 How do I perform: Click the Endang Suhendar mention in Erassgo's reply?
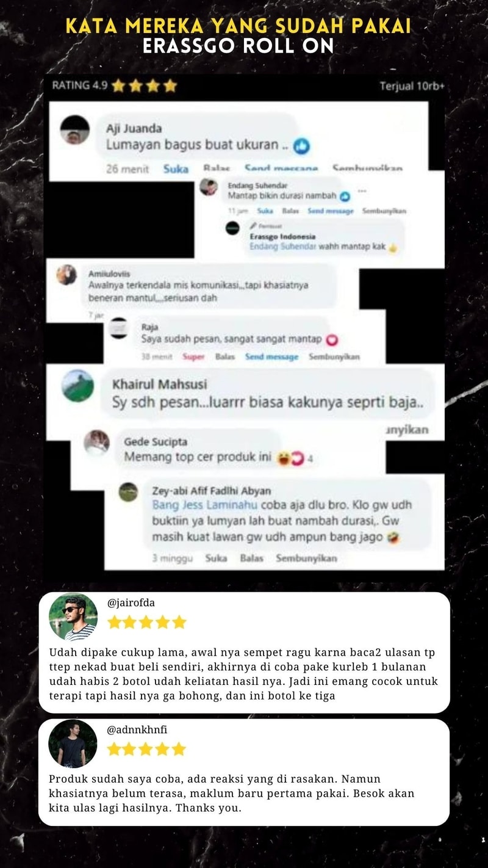(282, 247)
